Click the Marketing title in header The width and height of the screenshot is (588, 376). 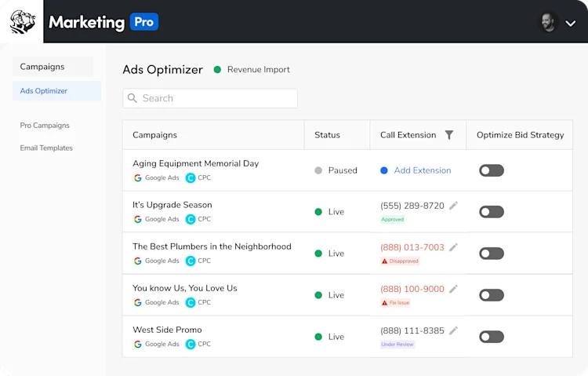pos(86,23)
